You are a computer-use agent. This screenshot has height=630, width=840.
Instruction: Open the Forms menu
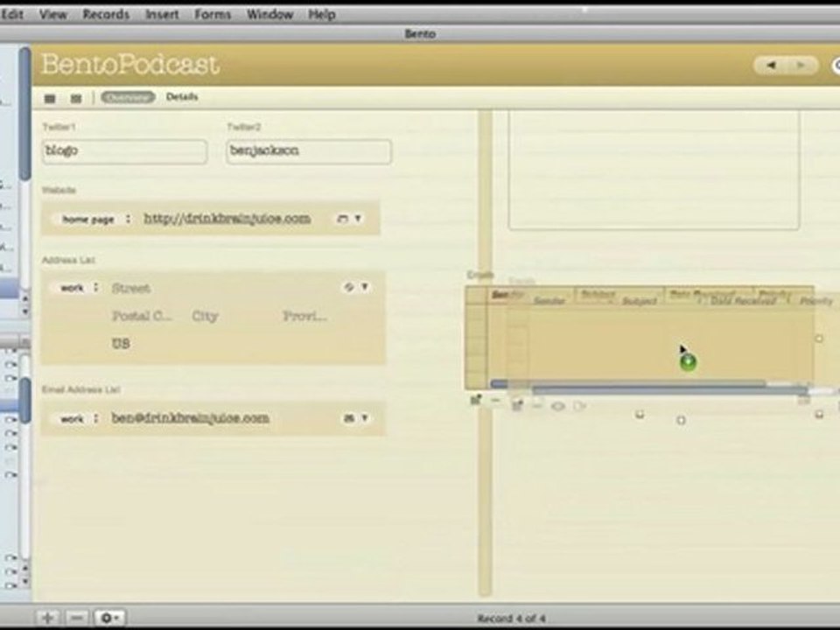[212, 15]
